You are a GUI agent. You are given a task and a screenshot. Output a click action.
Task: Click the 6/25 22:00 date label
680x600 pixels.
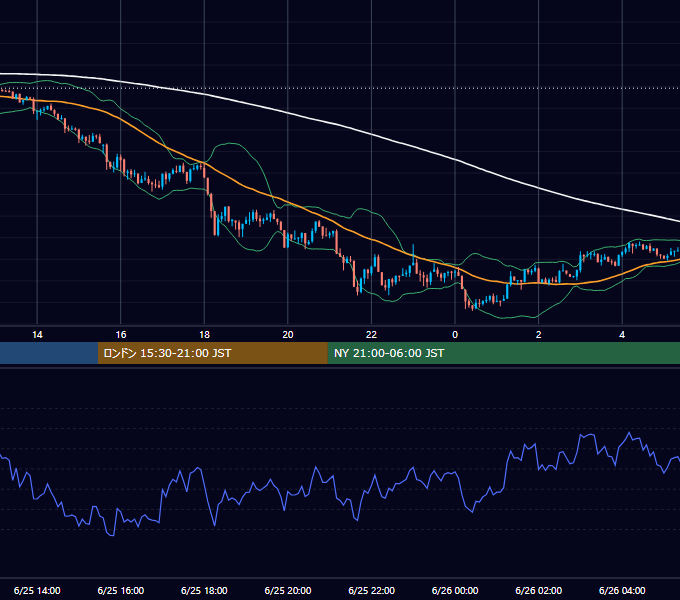coord(371,590)
